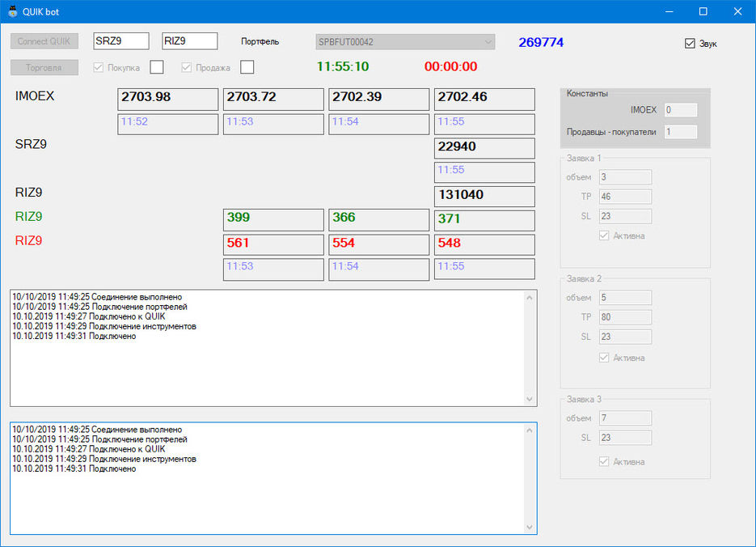756x547 pixels.
Task: Toggle the greyed Продажа checkbox
Action: pos(187,67)
